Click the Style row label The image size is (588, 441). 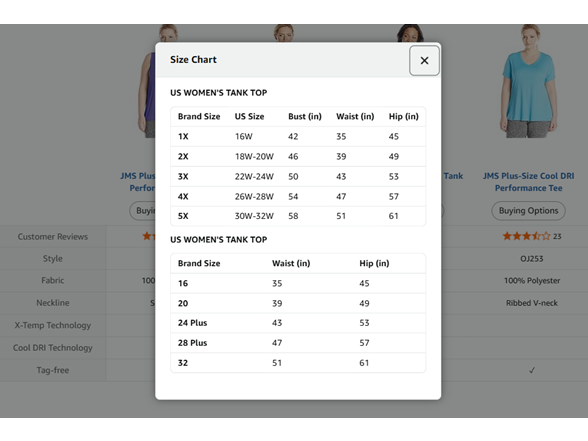(x=52, y=258)
